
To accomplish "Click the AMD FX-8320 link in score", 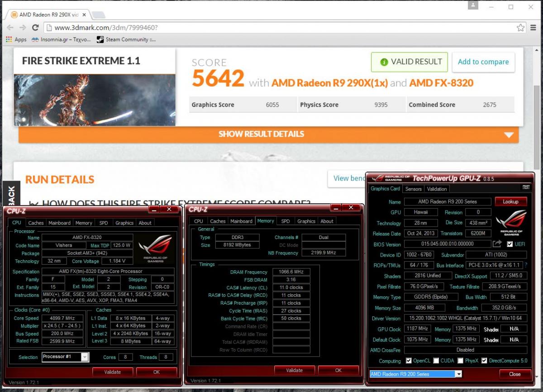I will 441,83.
